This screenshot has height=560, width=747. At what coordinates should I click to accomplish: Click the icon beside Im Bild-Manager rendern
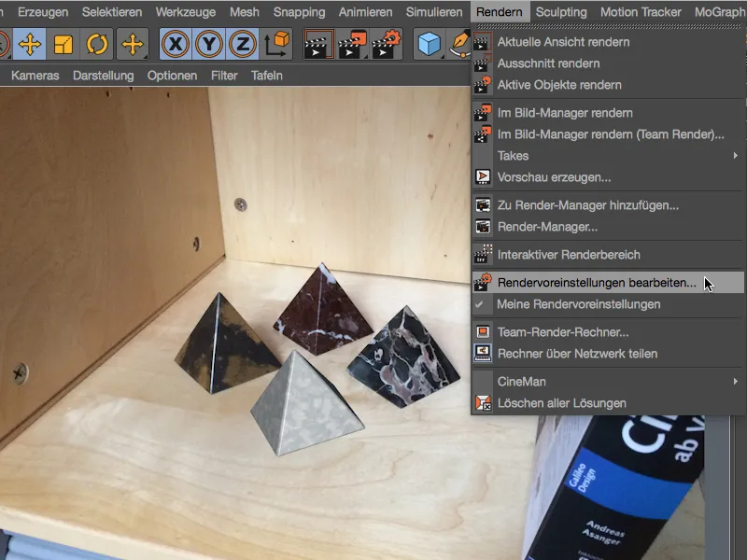tap(483, 113)
